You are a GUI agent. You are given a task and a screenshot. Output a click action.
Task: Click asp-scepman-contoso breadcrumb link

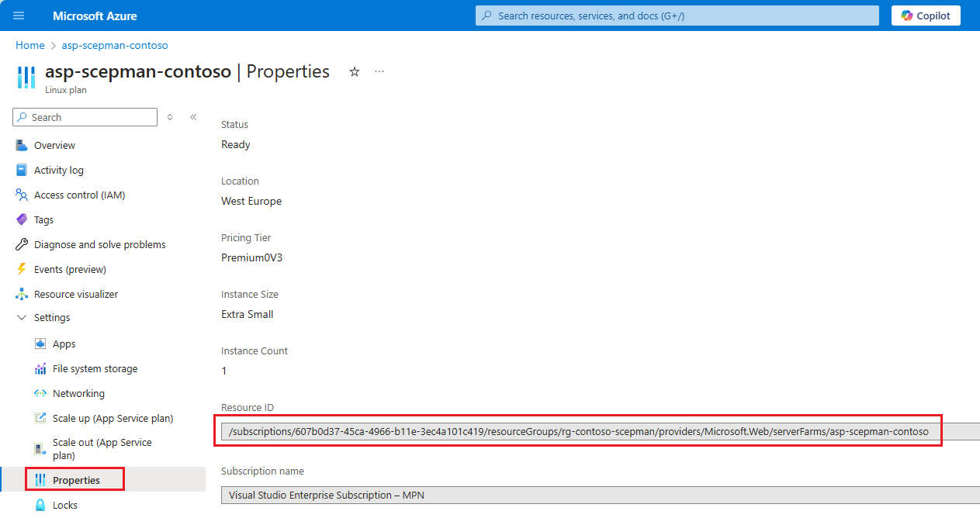pos(115,46)
